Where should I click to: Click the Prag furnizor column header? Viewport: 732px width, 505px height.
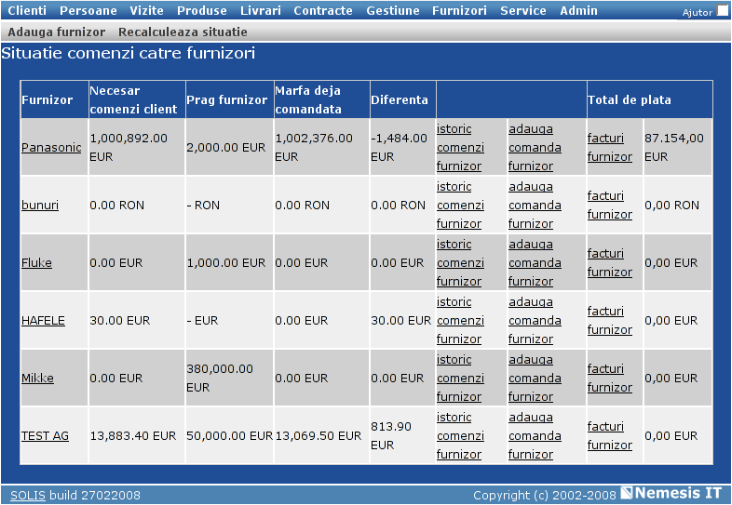(x=229, y=99)
